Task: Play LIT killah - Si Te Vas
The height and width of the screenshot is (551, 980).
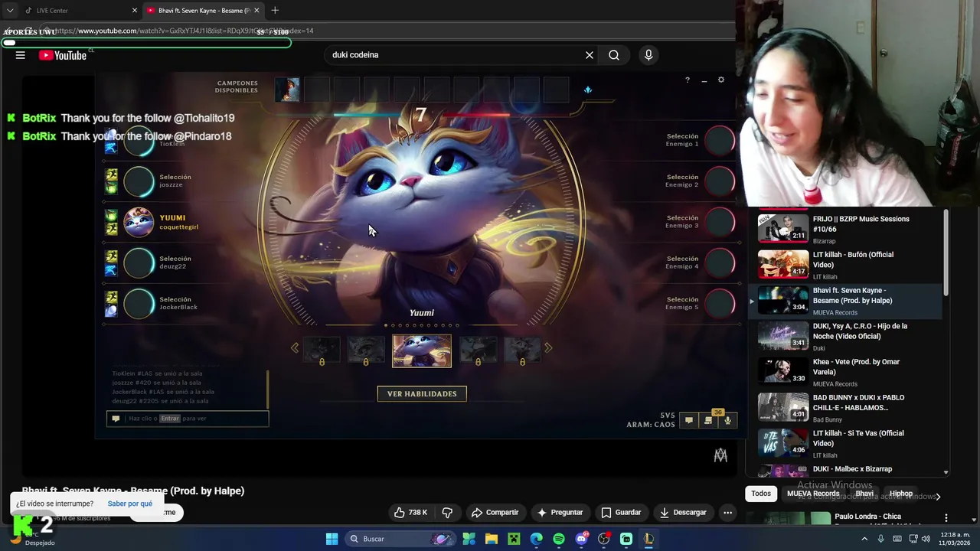Action: click(845, 443)
